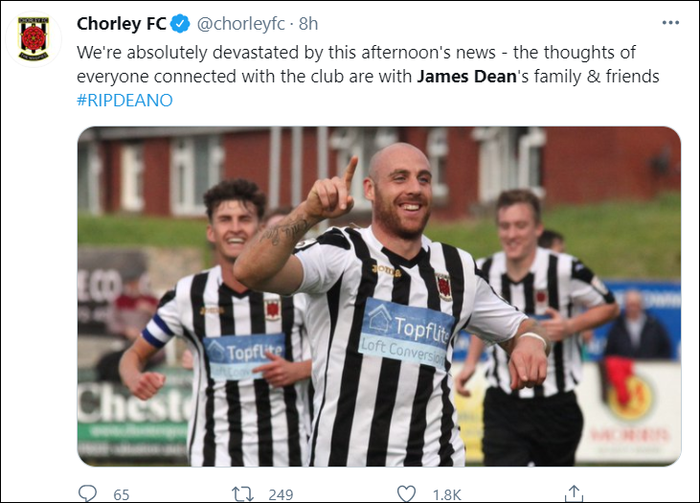Open the 8h timestamp link
The height and width of the screenshot is (503, 700).
(308, 24)
